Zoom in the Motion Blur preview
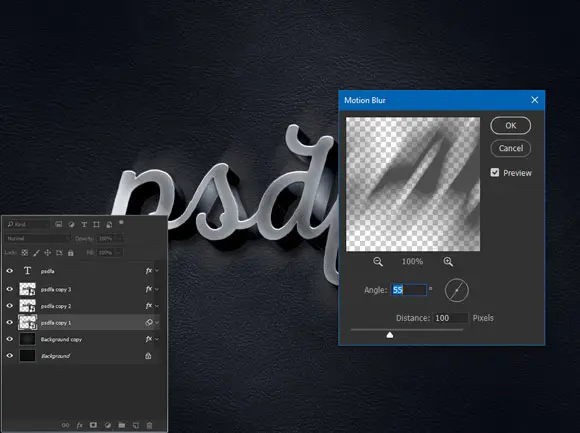 (448, 262)
